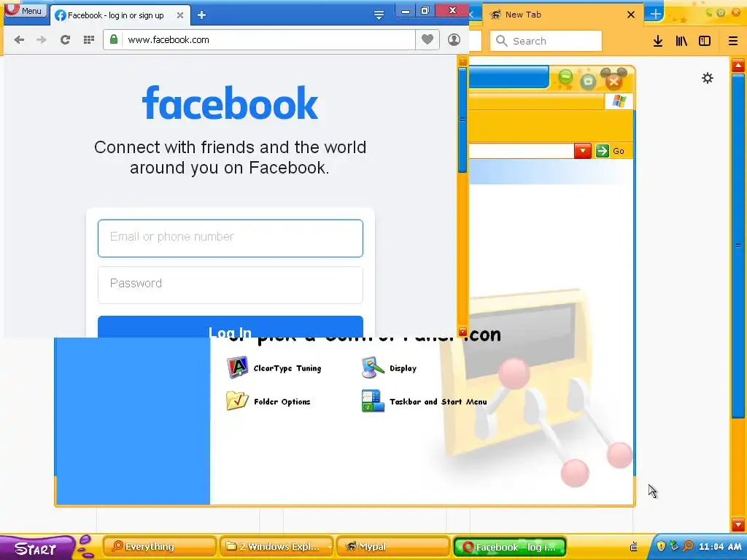Open ClearType Tuning in Control Panel
This screenshot has height=560, width=747.
pos(274,367)
